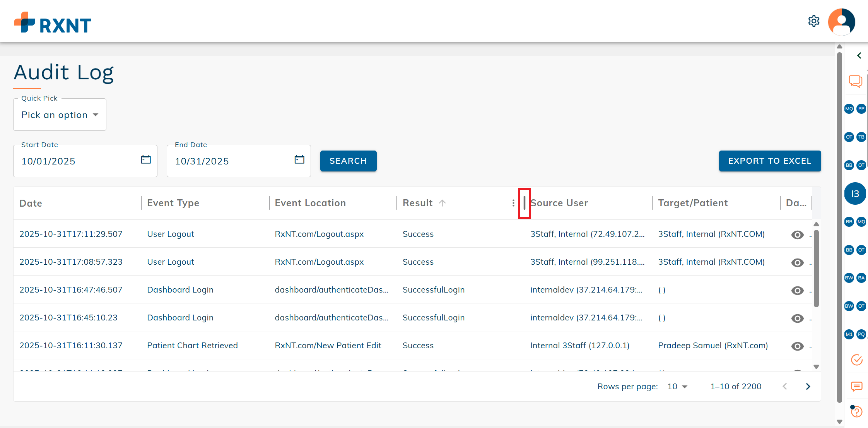Image resolution: width=868 pixels, height=428 pixels.
Task: Sort by Event Type column header
Action: click(x=173, y=203)
